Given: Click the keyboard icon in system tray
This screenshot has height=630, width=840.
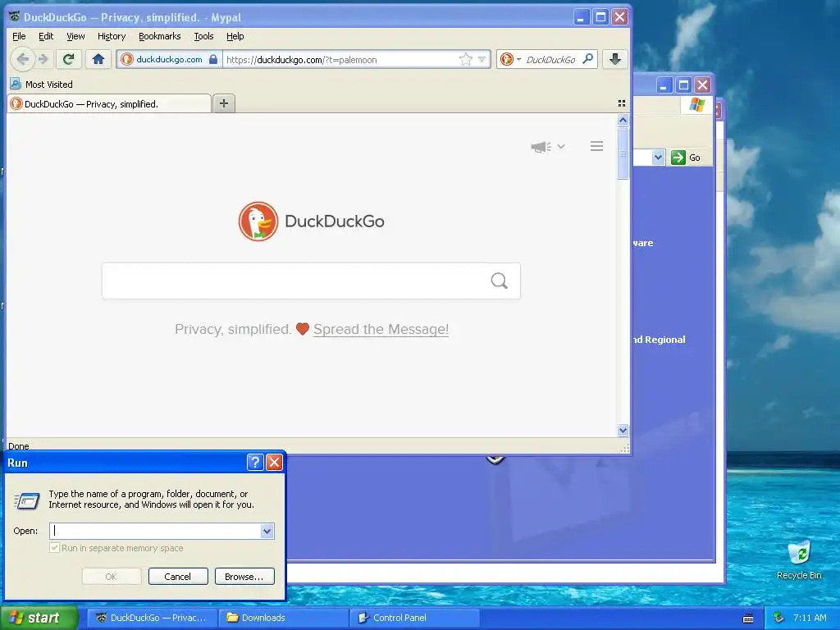Looking at the screenshot, I should click(748, 619).
